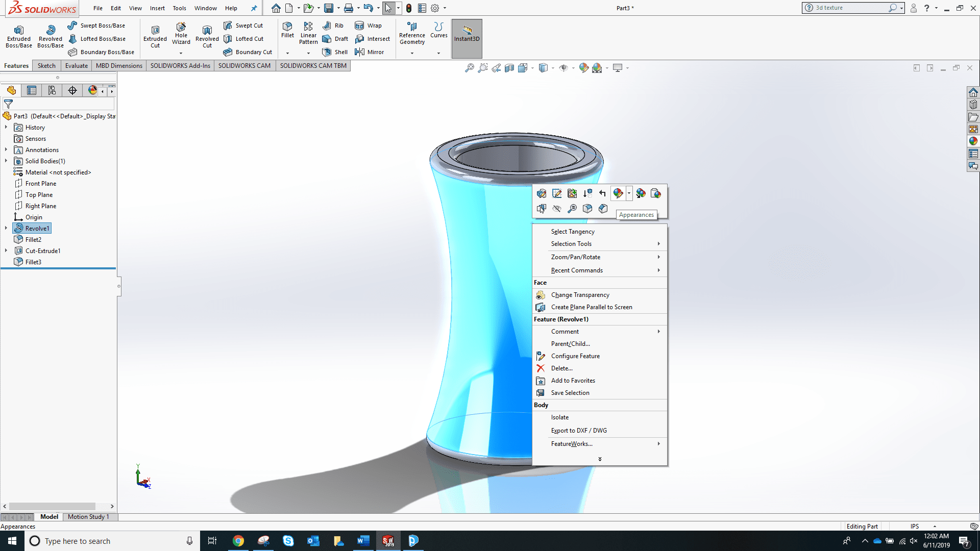The height and width of the screenshot is (551, 980).
Task: Click Change Transparency in context menu
Action: point(580,295)
